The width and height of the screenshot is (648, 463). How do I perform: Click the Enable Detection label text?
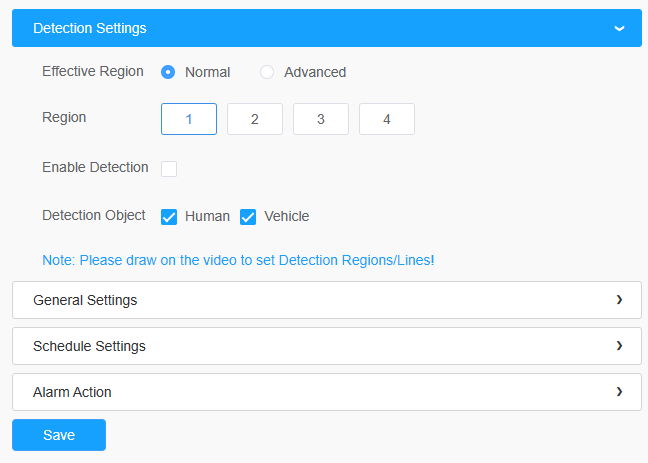coord(95,167)
